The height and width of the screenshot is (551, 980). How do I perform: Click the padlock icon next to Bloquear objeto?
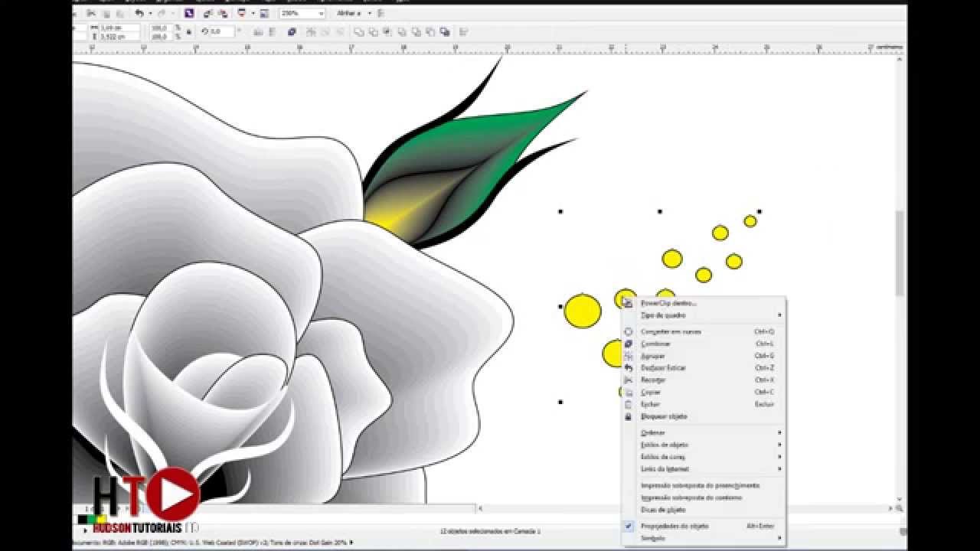tap(629, 416)
